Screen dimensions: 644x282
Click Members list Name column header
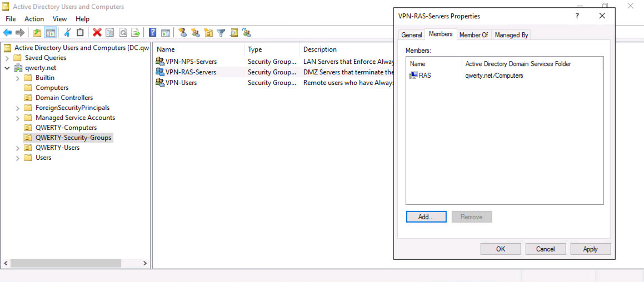pyautogui.click(x=434, y=64)
